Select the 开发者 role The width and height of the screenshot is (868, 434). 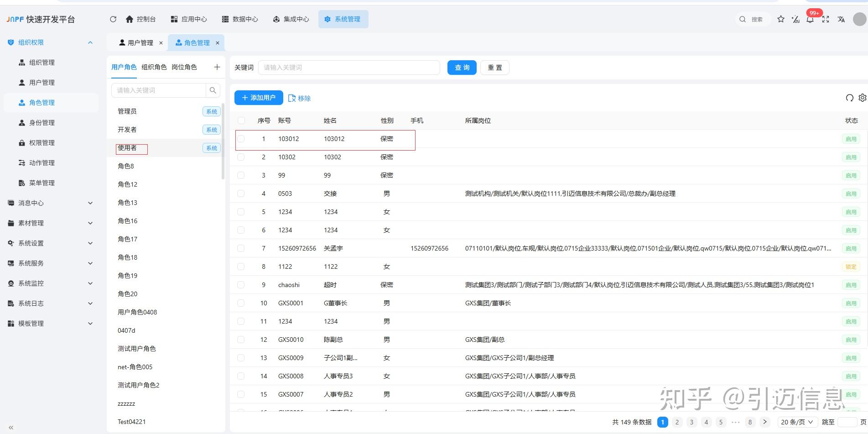166,130
